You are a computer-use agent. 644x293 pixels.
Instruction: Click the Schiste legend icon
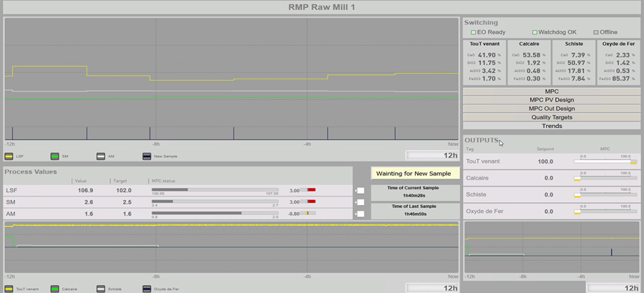[x=102, y=288]
